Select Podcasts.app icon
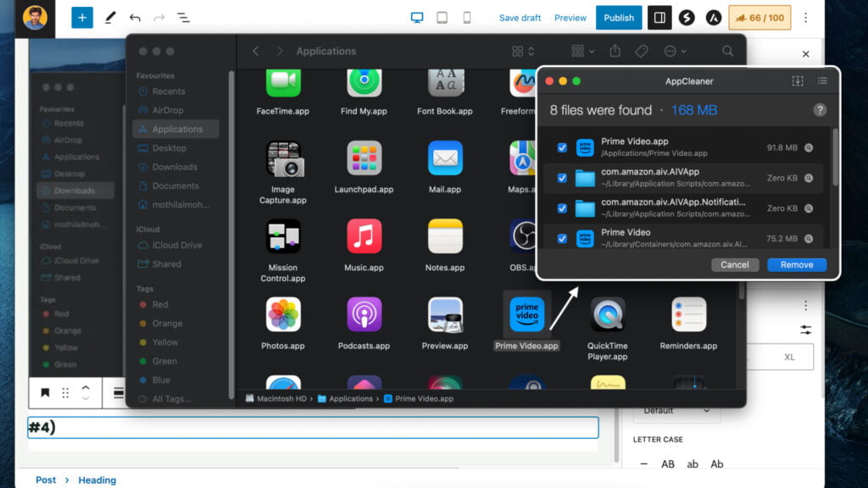This screenshot has width=868, height=488. click(x=364, y=314)
